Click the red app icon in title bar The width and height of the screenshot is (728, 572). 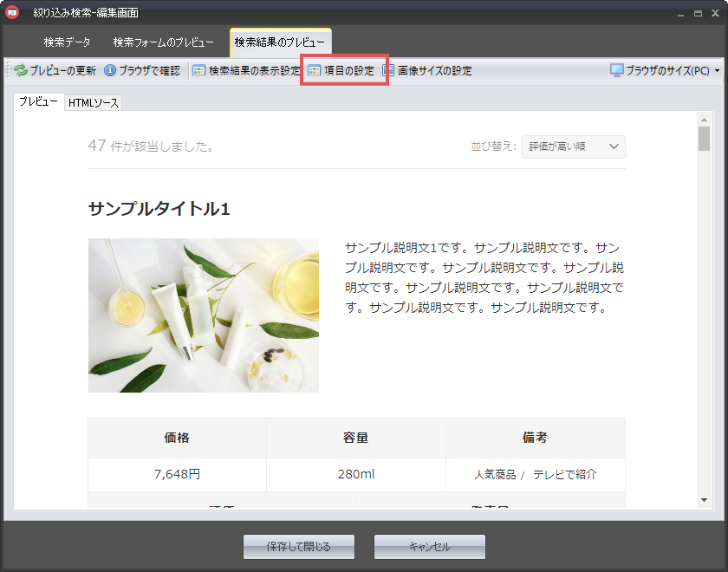pos(13,13)
